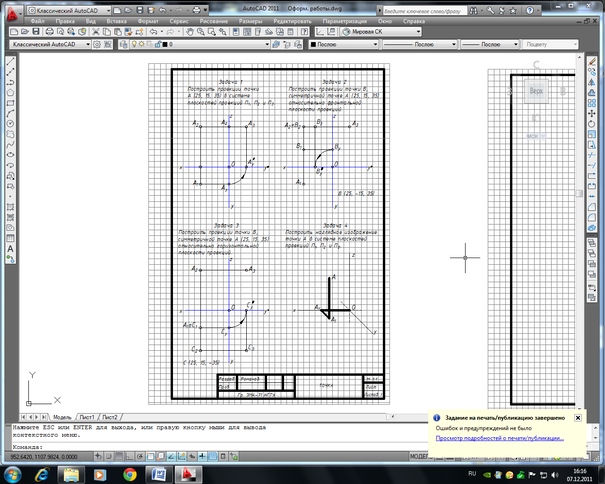This screenshot has height=484, width=605.
Task: Click the Верх face of the ViewCube
Action: click(536, 91)
